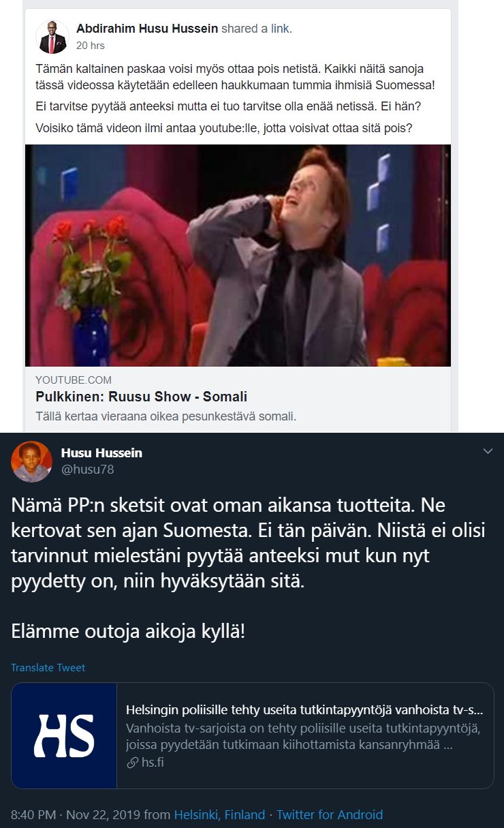Click the @husu78 handle
The width and height of the screenshot is (504, 828).
tap(87, 469)
